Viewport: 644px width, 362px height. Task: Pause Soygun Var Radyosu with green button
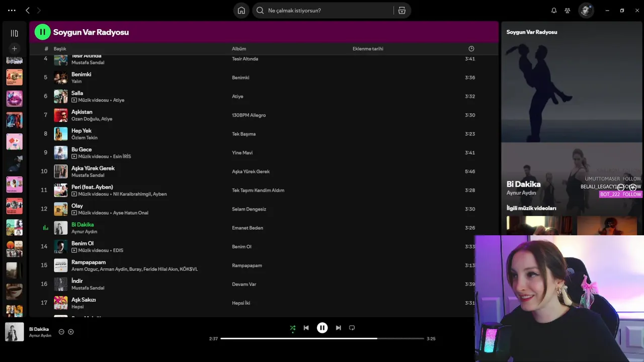(x=42, y=32)
